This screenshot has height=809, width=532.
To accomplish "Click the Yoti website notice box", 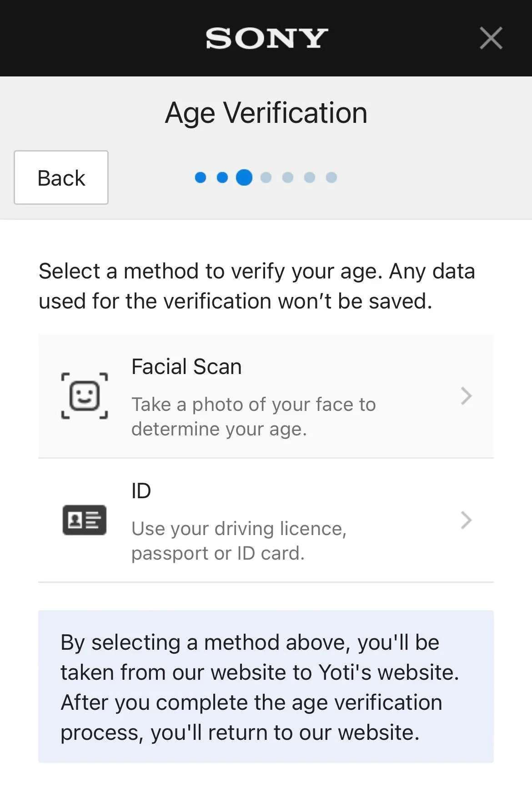I will (266, 687).
